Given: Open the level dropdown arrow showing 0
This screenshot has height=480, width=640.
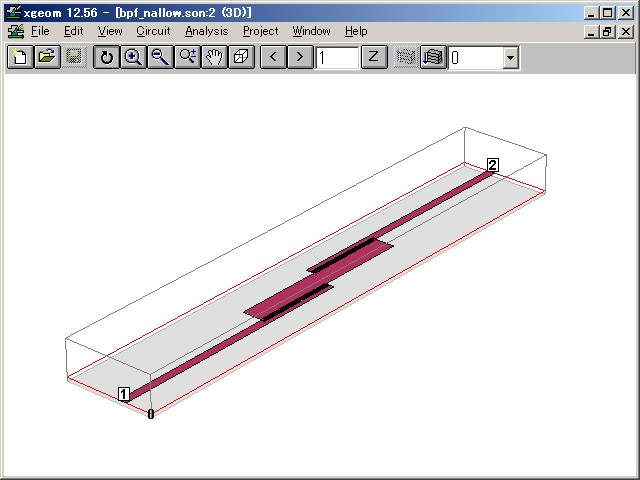Looking at the screenshot, I should pyautogui.click(x=510, y=58).
